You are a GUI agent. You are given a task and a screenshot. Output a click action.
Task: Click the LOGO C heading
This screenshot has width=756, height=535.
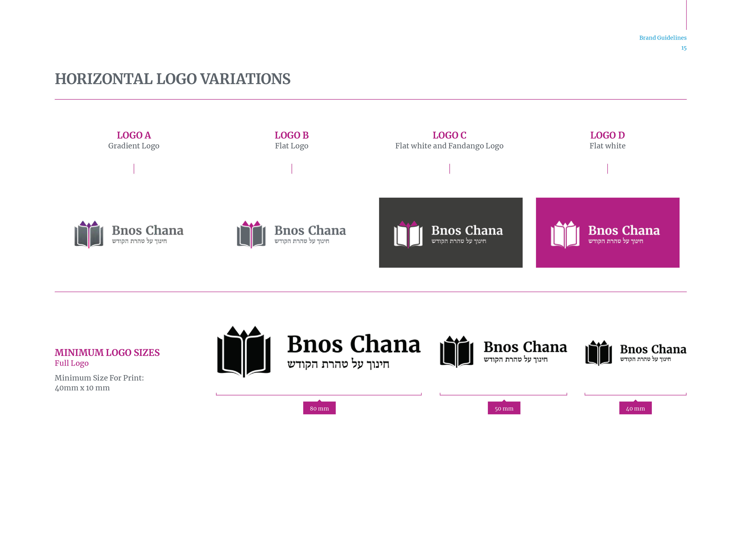coord(449,135)
